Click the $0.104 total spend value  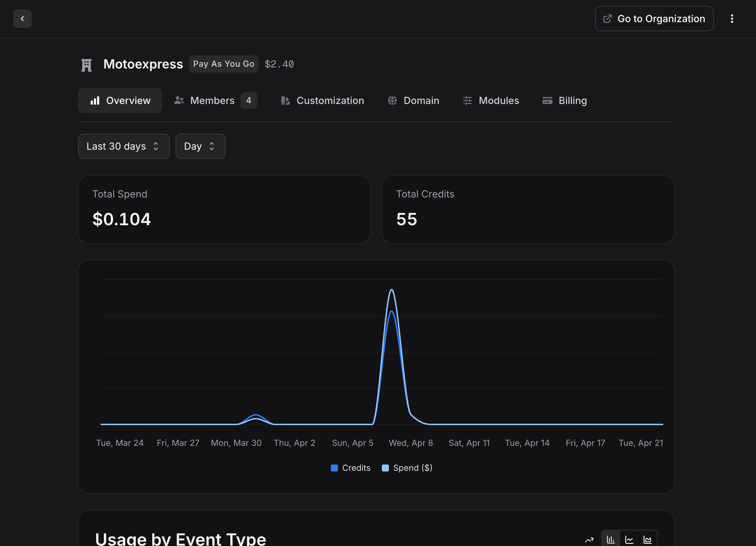(122, 219)
